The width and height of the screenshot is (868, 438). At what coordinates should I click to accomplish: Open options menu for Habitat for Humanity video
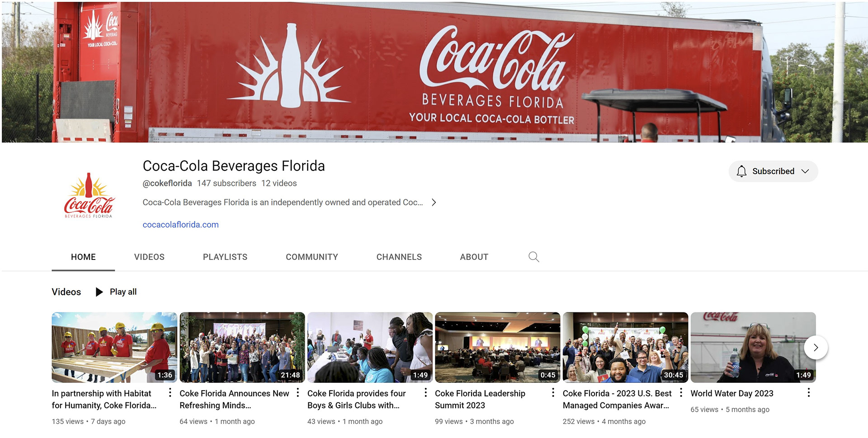pos(170,393)
